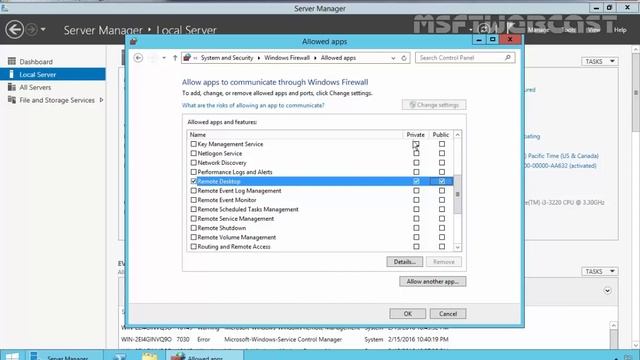This screenshot has height=360, width=640.
Task: Click the Details button
Action: [404, 262]
